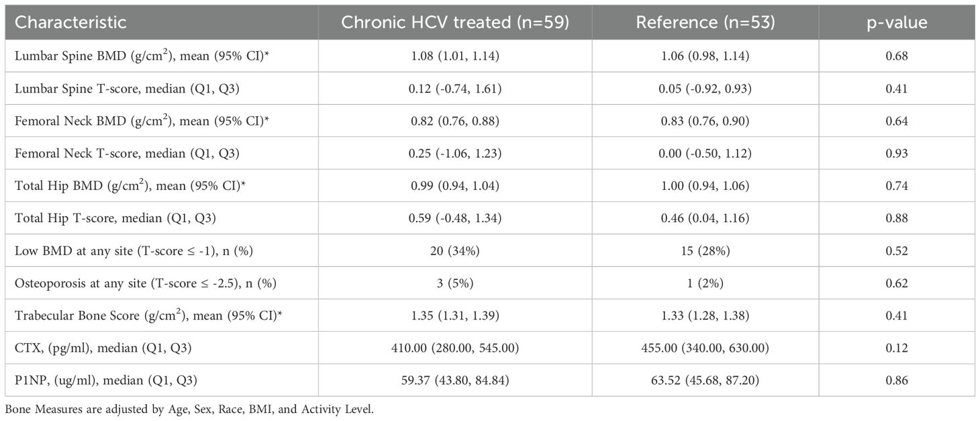The width and height of the screenshot is (980, 421).
Task: Click the HCV value 20 (34%) cell
Action: (x=455, y=251)
